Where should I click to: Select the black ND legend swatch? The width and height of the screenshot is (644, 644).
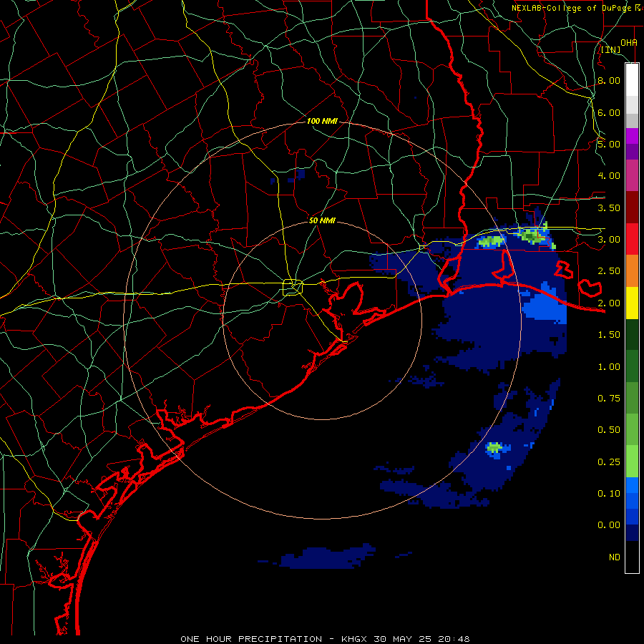tap(632, 557)
